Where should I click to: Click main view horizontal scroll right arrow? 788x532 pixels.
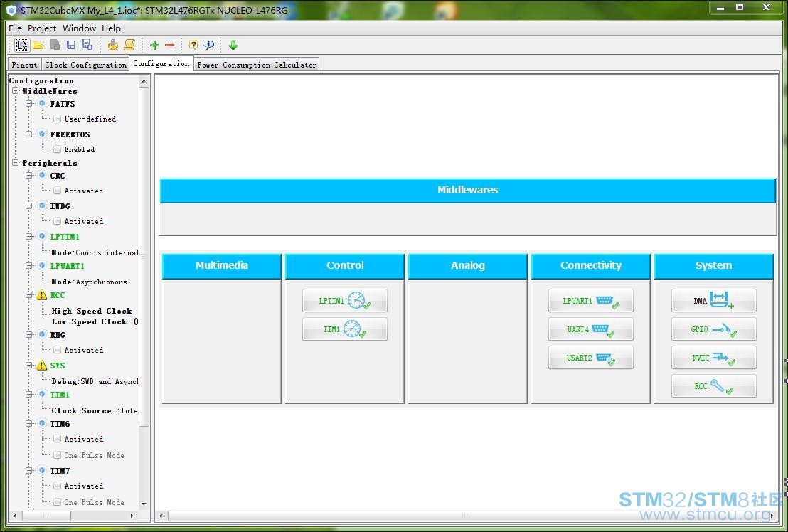pos(772,516)
